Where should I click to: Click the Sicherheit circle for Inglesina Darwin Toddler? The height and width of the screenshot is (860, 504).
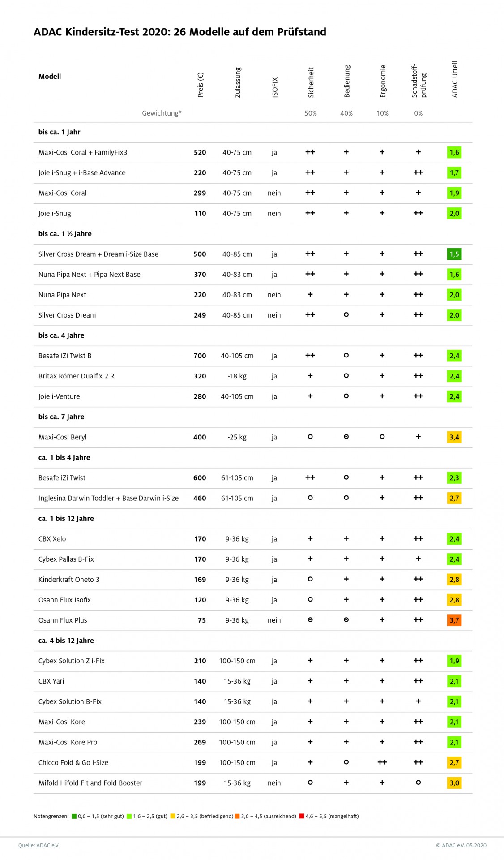(310, 498)
